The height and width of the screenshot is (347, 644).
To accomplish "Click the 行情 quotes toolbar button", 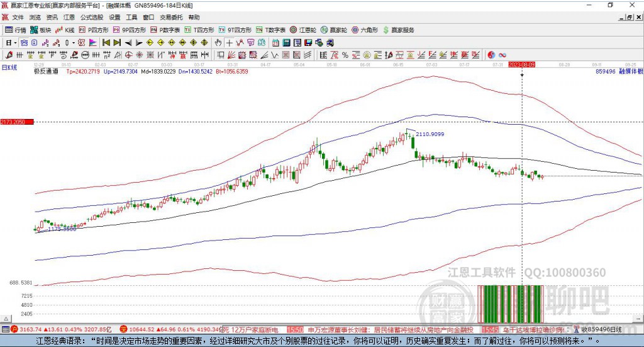I will [15, 30].
